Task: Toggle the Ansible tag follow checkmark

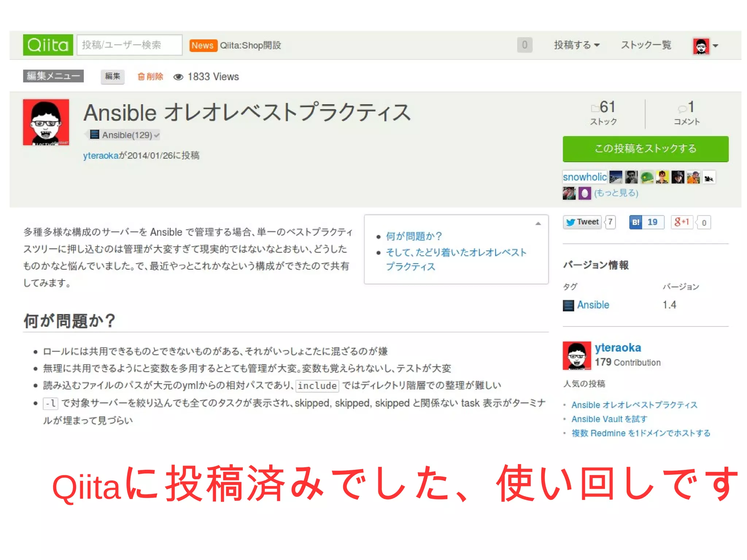Action: tap(156, 135)
